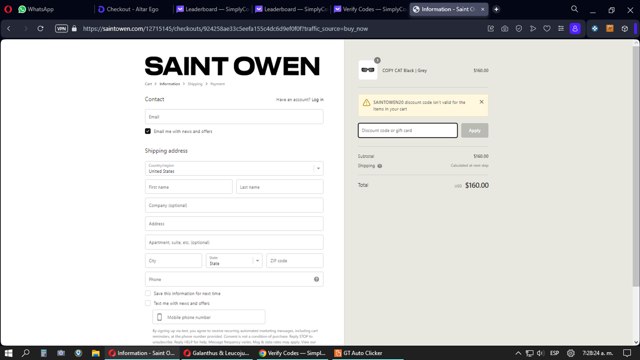
Task: Focus the Apartment, suite field
Action: click(x=234, y=242)
